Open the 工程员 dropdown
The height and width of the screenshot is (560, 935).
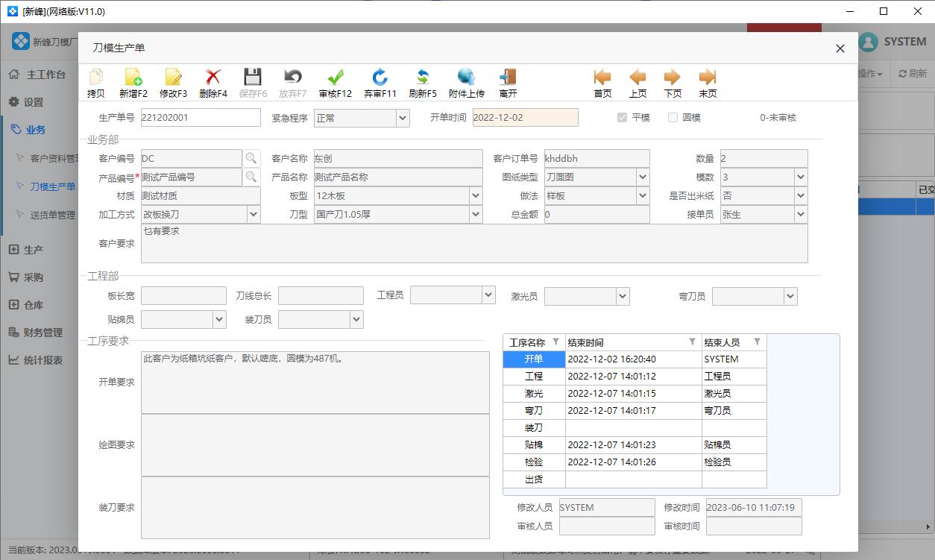[x=488, y=295]
